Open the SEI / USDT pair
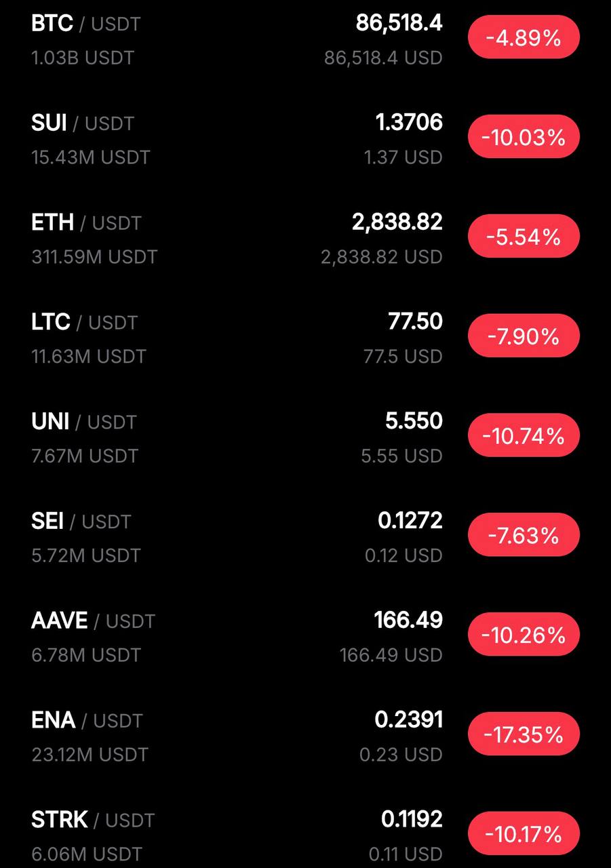The height and width of the screenshot is (868, 611). click(x=81, y=521)
